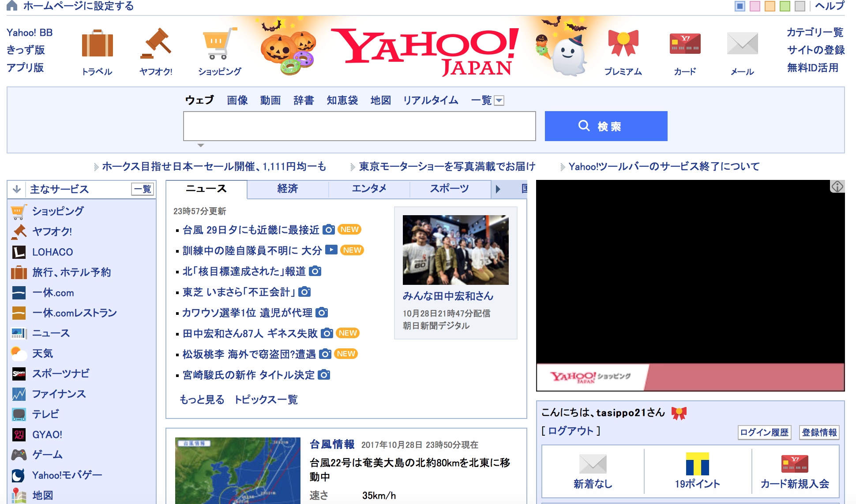Click the 天気 weather icon in sidebar
856x504 pixels.
[x=19, y=354]
